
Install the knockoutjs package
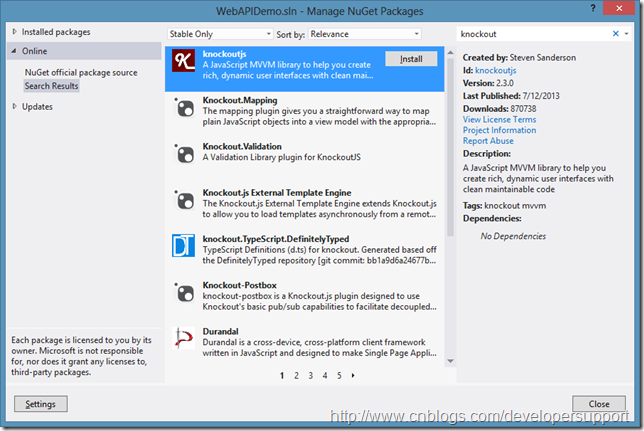click(410, 60)
